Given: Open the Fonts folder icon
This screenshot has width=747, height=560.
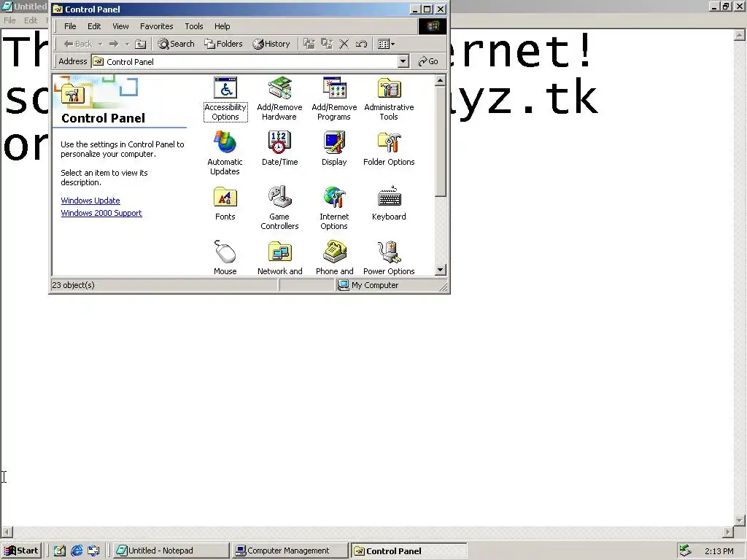Looking at the screenshot, I should point(225,203).
